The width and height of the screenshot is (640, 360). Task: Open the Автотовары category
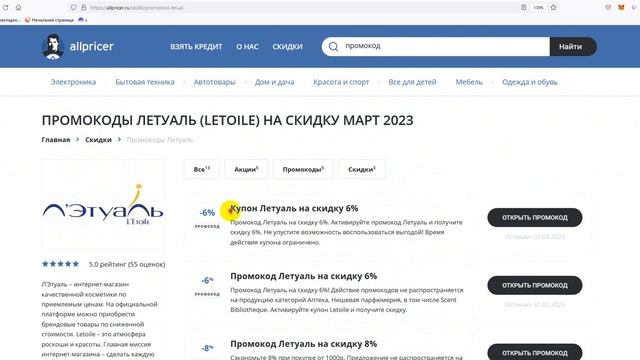click(x=215, y=82)
